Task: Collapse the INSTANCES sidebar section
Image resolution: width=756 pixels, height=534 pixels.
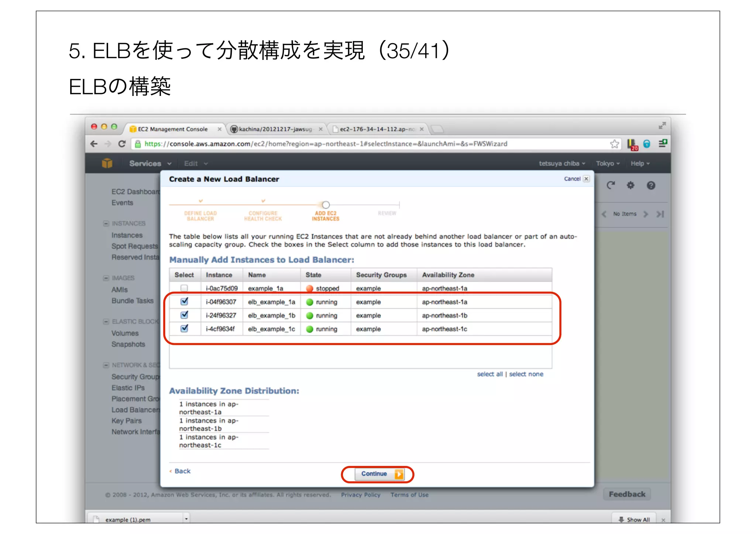Action: pyautogui.click(x=106, y=223)
